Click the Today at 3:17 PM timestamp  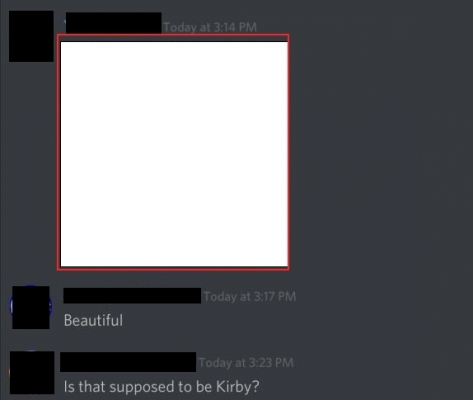click(x=250, y=296)
